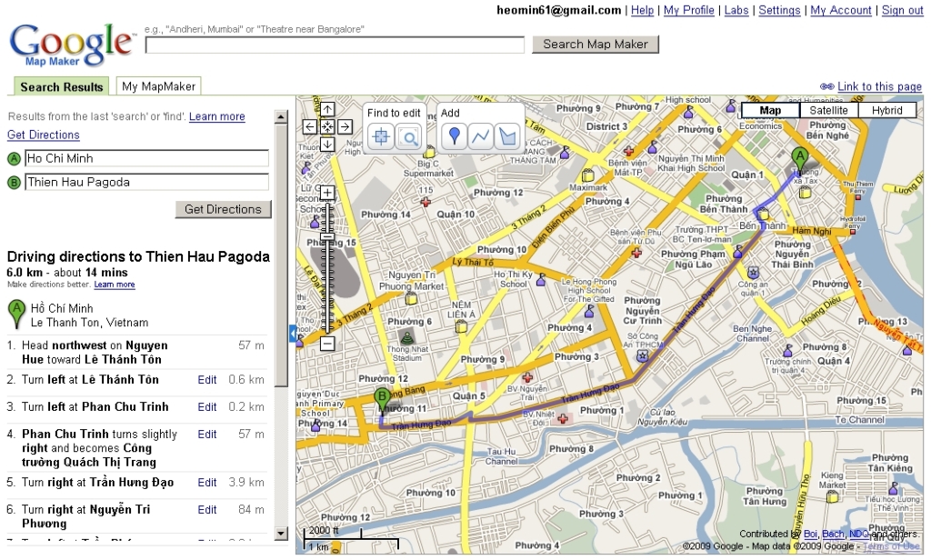Click the chain link icon beside Link to this page
Viewport: 931px width, 560px height.
click(x=826, y=86)
